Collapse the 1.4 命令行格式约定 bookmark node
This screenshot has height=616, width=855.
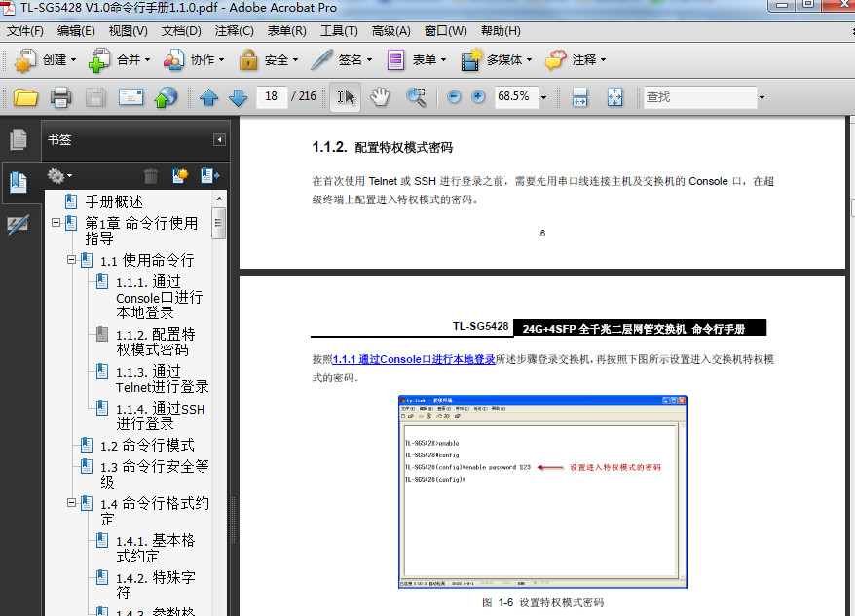(x=71, y=502)
